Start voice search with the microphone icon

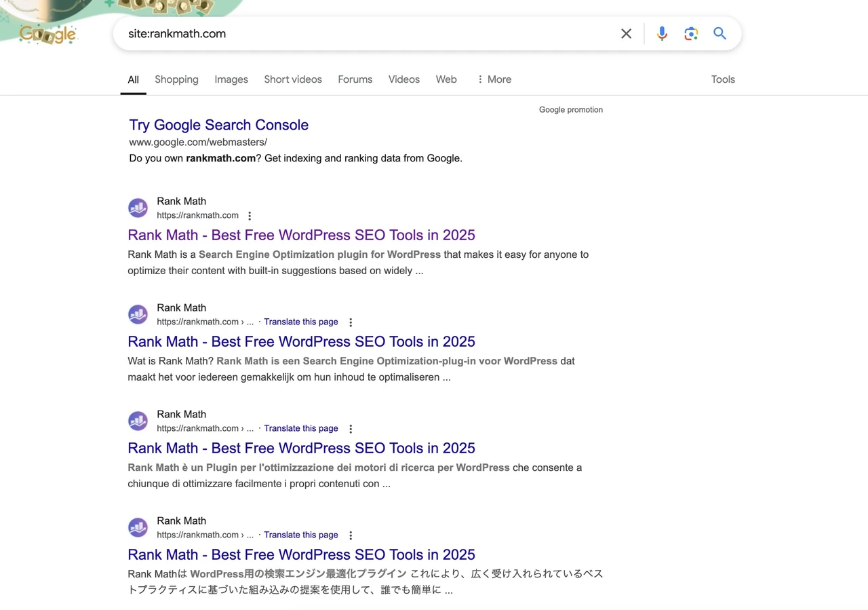pos(662,34)
